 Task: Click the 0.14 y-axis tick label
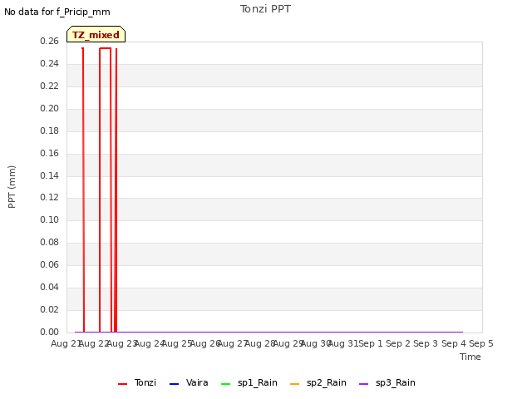(x=49, y=175)
